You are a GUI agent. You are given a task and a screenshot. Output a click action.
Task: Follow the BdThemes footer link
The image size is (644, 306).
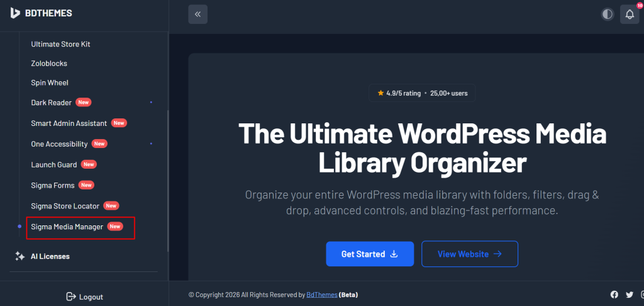click(x=321, y=295)
